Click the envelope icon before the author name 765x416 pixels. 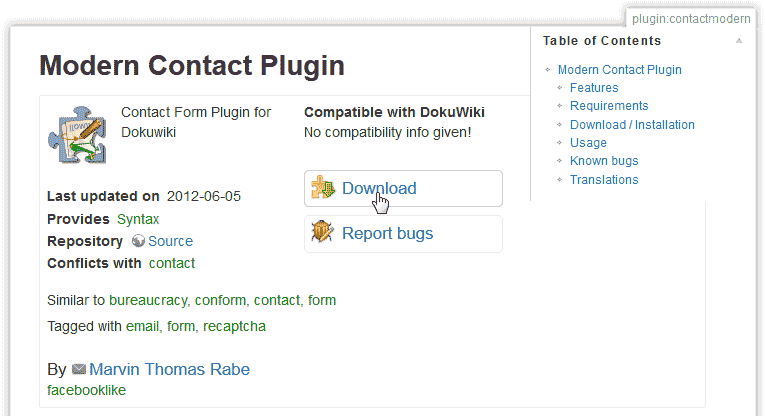pyautogui.click(x=79, y=370)
